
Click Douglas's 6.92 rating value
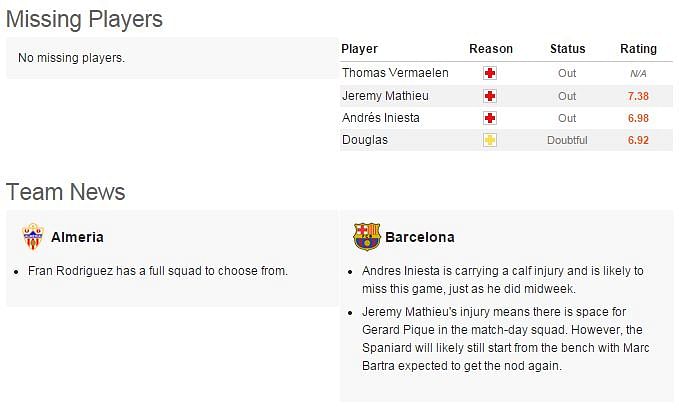tap(638, 140)
